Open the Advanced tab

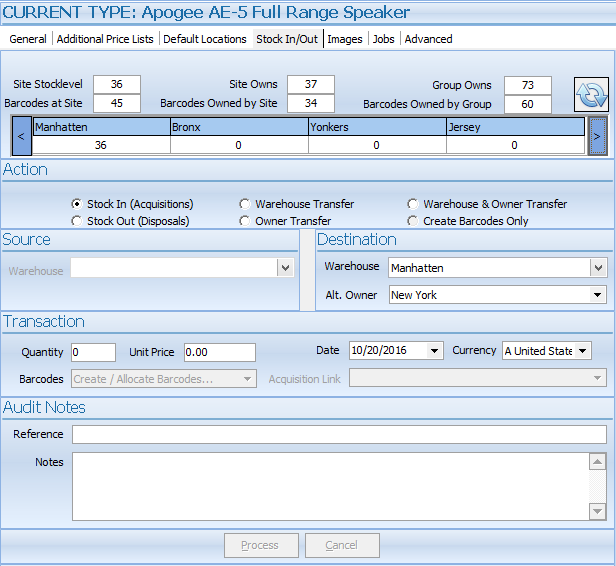point(428,39)
